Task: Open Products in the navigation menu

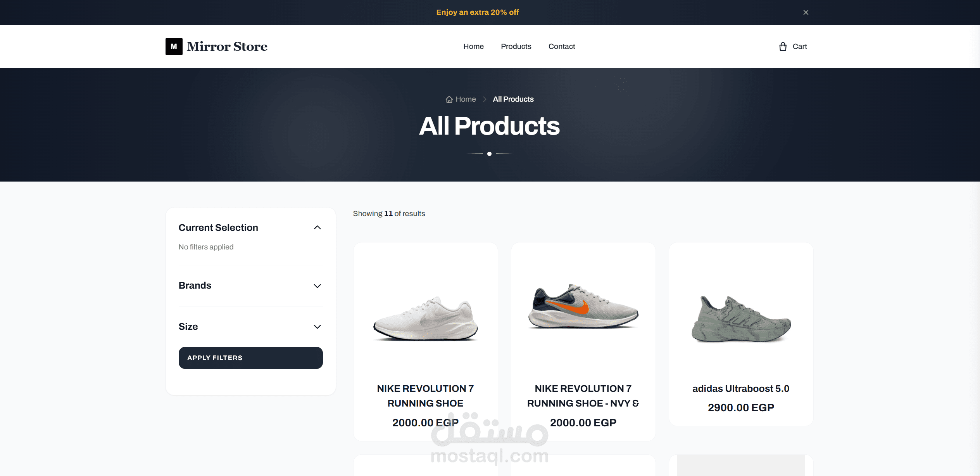Action: [x=516, y=47]
